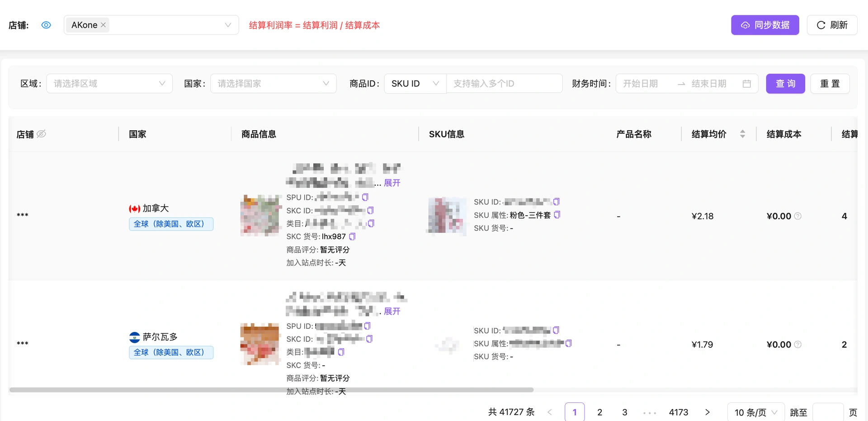Click the 产品名称 column header
The height and width of the screenshot is (421, 868).
point(634,134)
